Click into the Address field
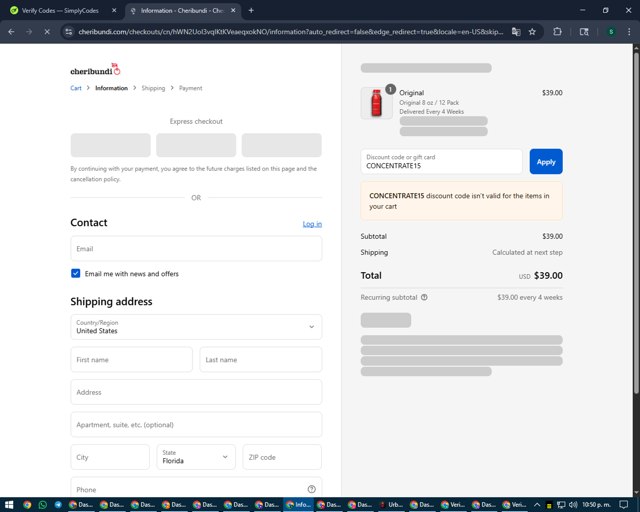The image size is (640, 512). tap(196, 392)
